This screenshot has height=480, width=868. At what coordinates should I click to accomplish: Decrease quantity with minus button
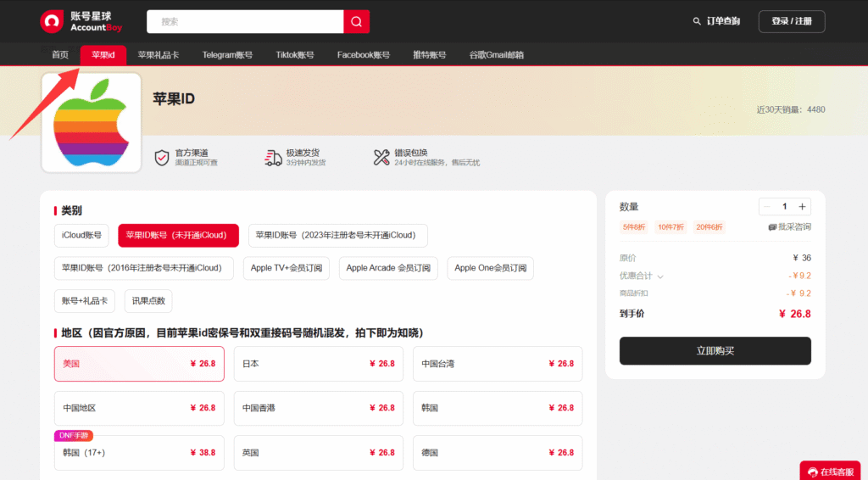click(766, 207)
